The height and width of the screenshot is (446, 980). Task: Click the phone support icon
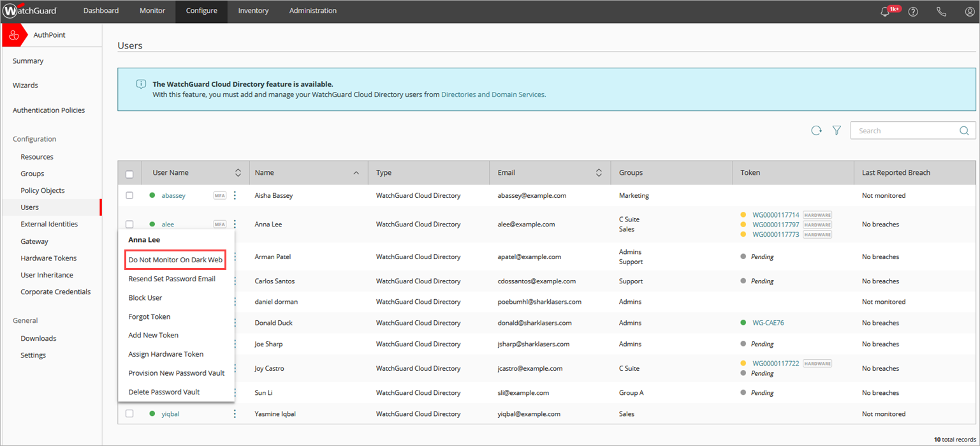tap(942, 11)
